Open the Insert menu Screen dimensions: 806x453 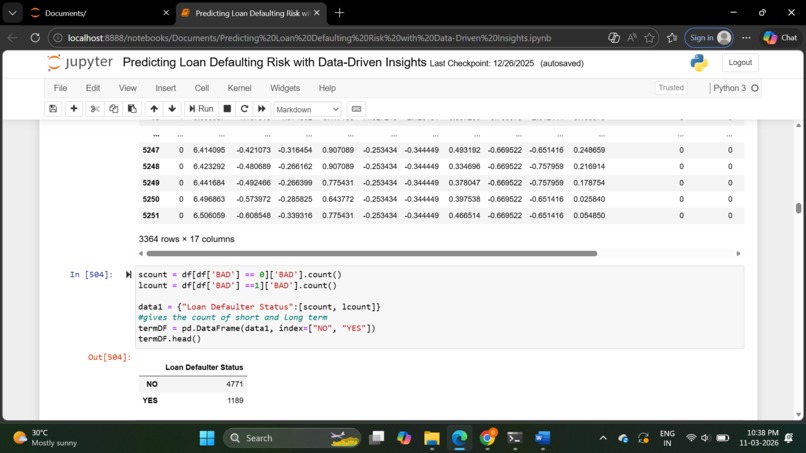(166, 88)
